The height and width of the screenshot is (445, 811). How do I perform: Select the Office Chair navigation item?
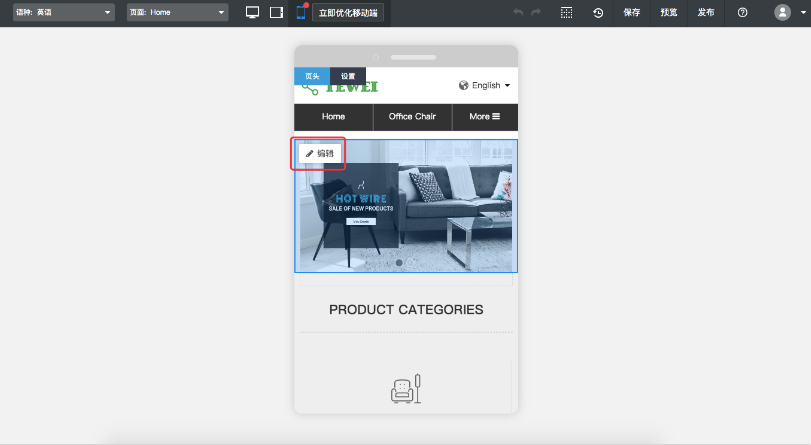(412, 117)
